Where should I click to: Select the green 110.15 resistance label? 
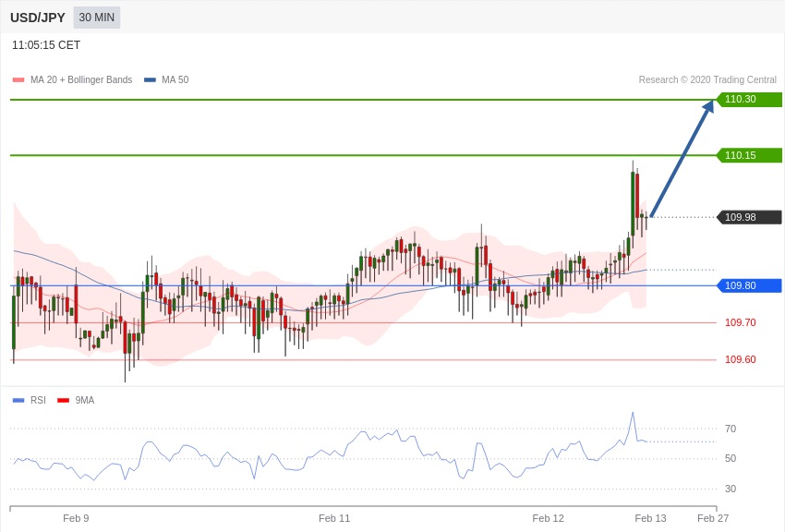pos(741,155)
